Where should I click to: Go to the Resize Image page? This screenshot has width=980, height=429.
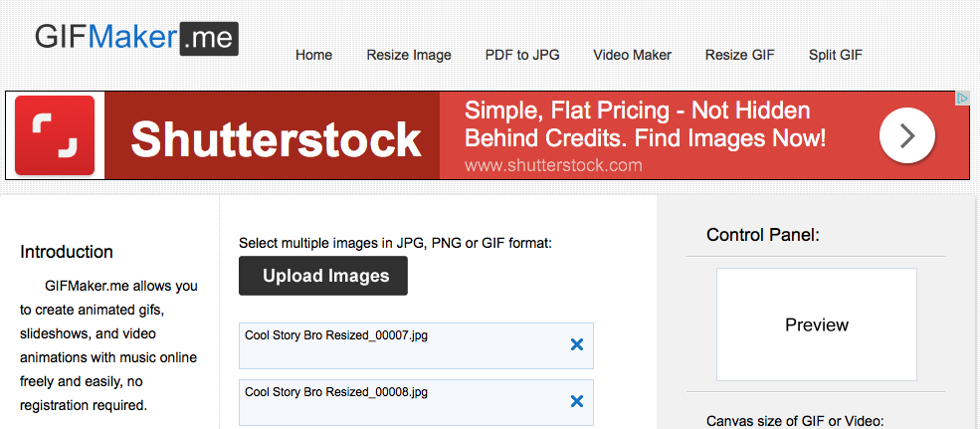click(409, 55)
